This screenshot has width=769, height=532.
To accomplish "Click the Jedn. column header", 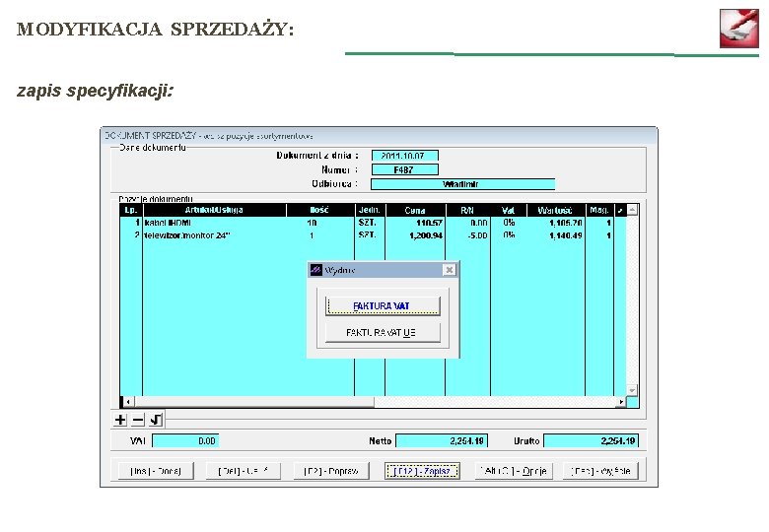I will tap(370, 210).
